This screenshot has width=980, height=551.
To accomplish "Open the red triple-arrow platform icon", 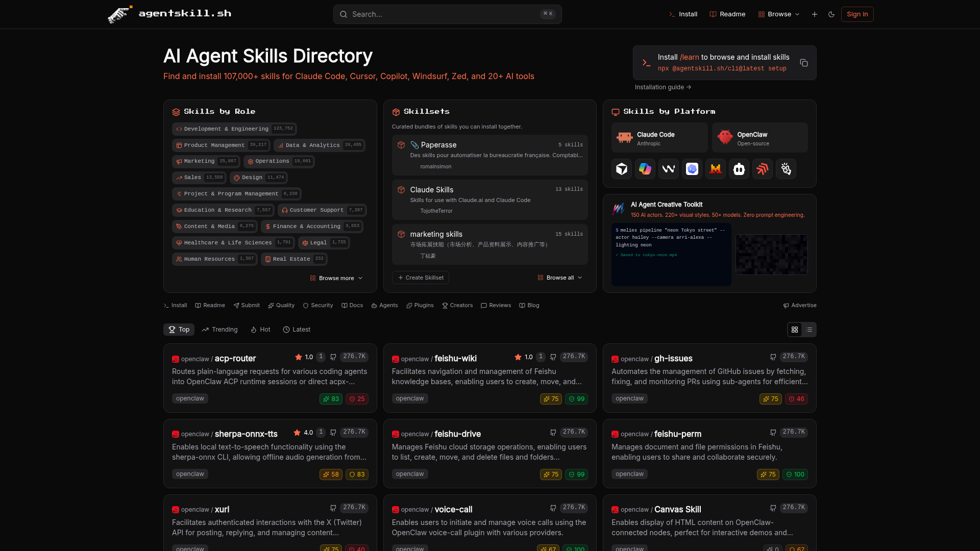I will tap(762, 169).
